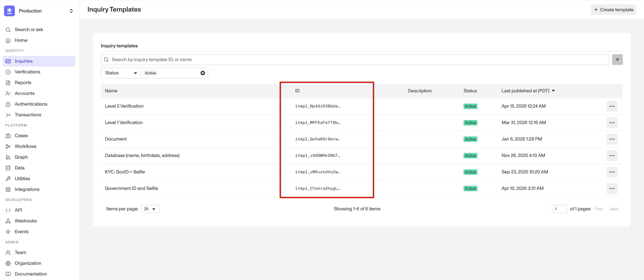Viewport: 644px width, 280px height.
Task: Open the Status filter type dropdown
Action: (x=121, y=73)
